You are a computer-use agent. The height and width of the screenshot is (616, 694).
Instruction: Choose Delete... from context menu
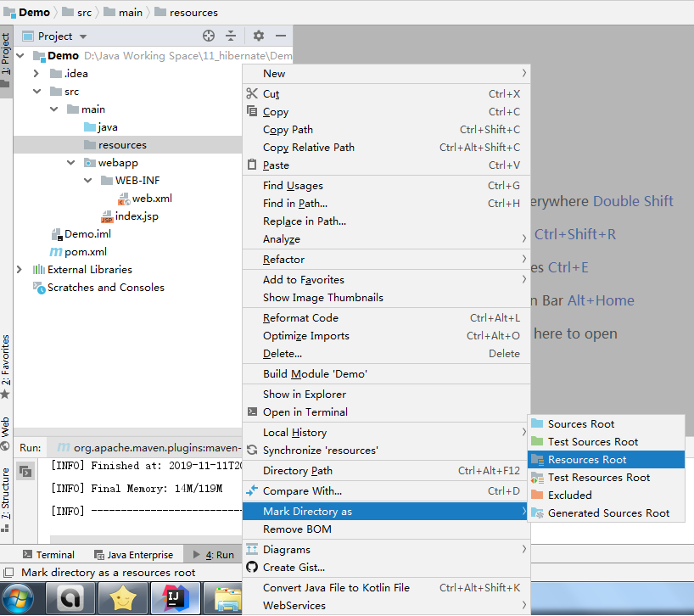coord(386,354)
